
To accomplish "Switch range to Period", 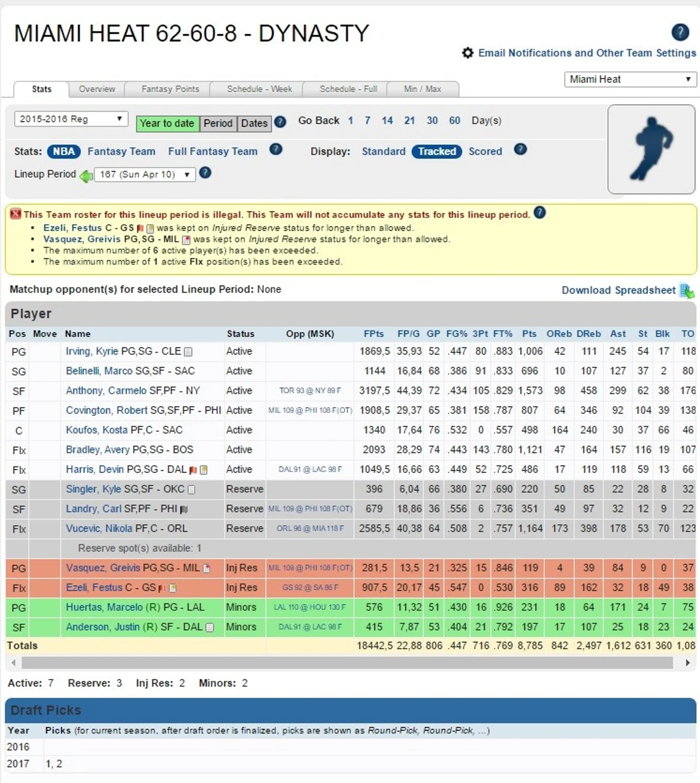I will pos(218,123).
